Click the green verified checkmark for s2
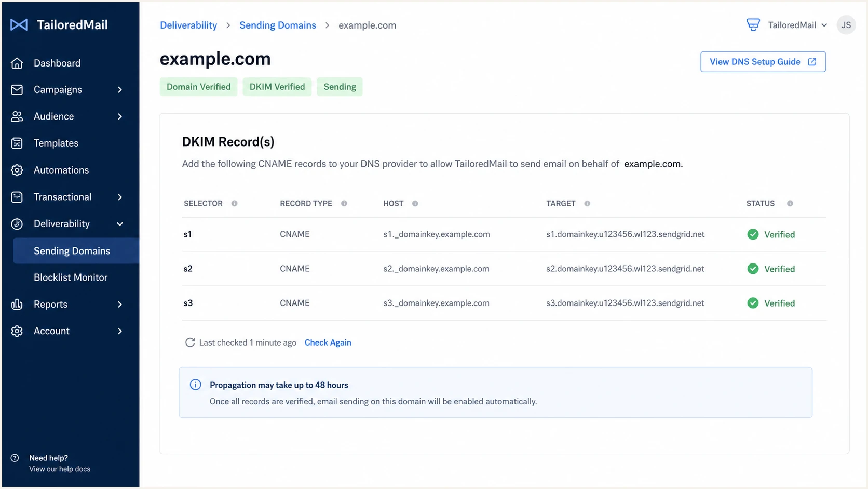868x489 pixels. point(753,269)
